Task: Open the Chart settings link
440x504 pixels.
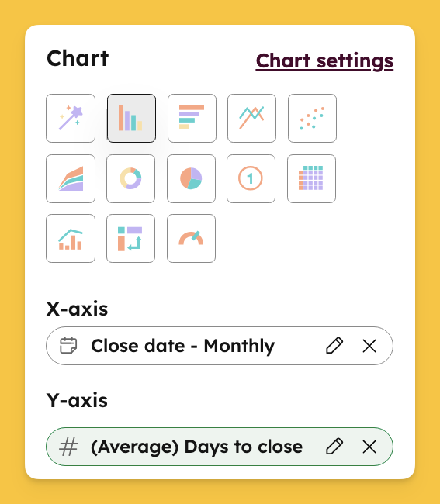Action: tap(324, 60)
